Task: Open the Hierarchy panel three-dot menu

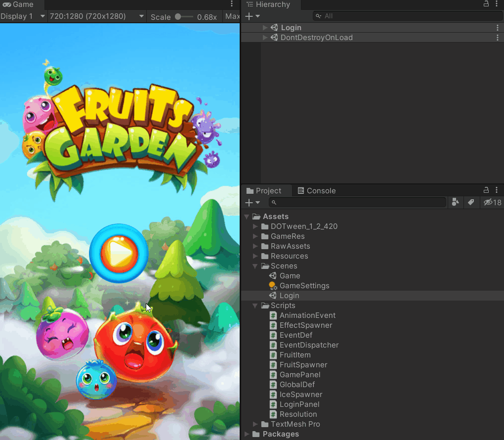Action: tap(497, 4)
